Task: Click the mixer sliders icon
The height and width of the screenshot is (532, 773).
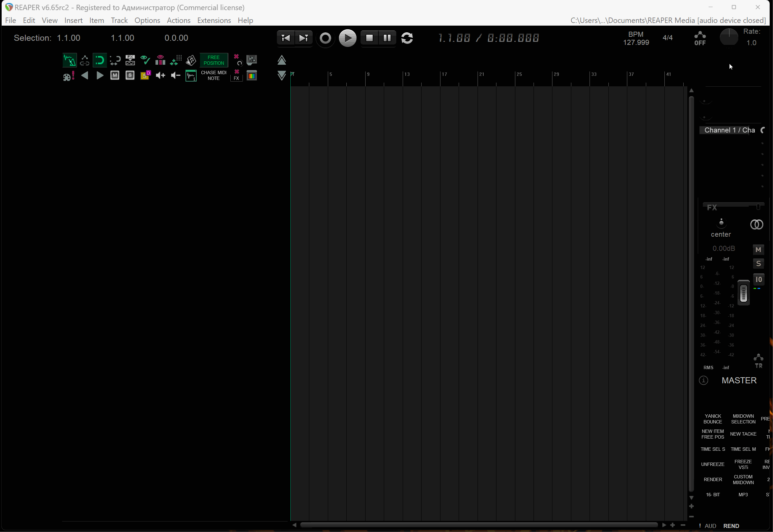Action: pos(252,60)
